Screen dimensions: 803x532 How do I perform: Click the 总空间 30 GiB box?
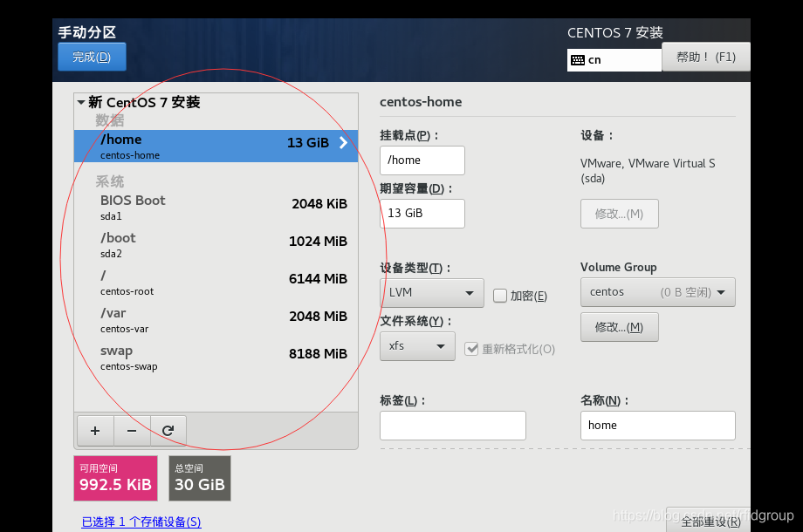[x=200, y=478]
